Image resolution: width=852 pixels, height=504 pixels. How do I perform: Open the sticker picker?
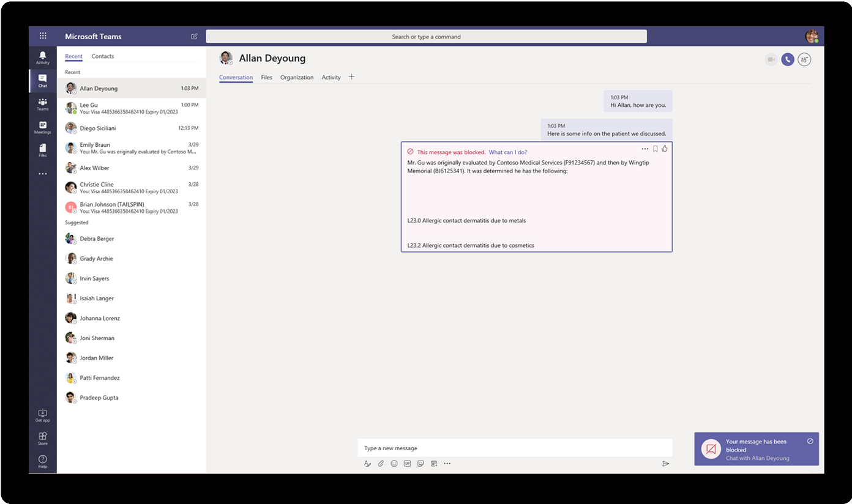click(420, 463)
